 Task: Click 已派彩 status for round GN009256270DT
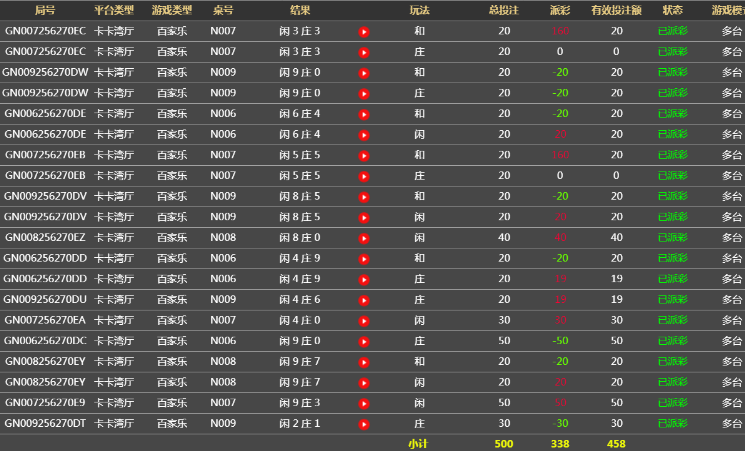pyautogui.click(x=672, y=424)
